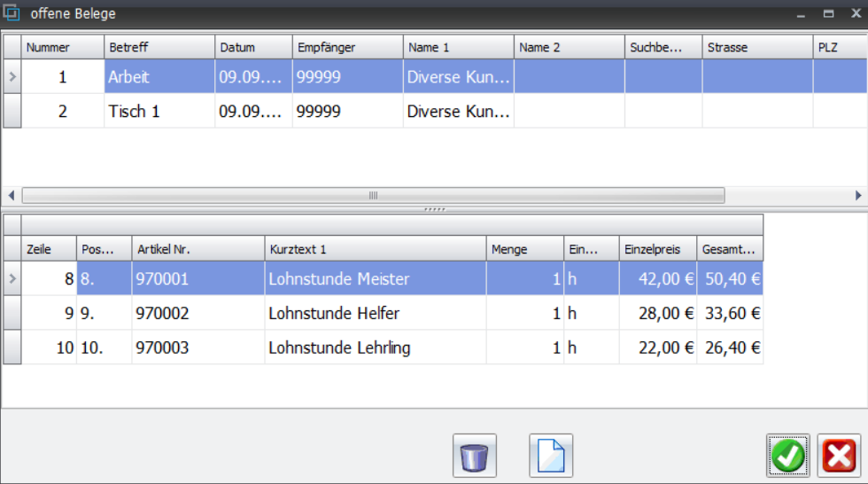The image size is (868, 484).
Task: Click row indicator for Lohnstunde Meister
Action: pos(12,279)
